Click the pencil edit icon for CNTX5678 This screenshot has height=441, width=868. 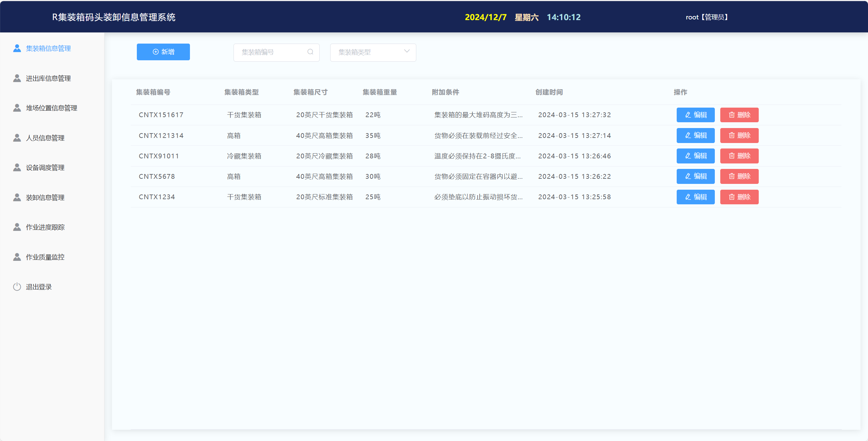(x=688, y=176)
